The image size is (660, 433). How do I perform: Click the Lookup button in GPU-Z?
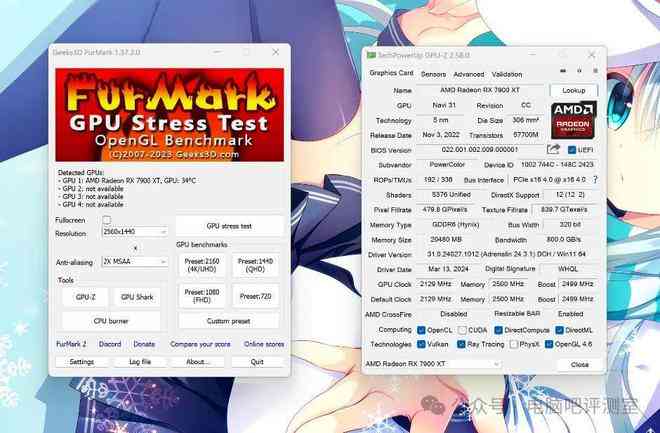[573, 90]
